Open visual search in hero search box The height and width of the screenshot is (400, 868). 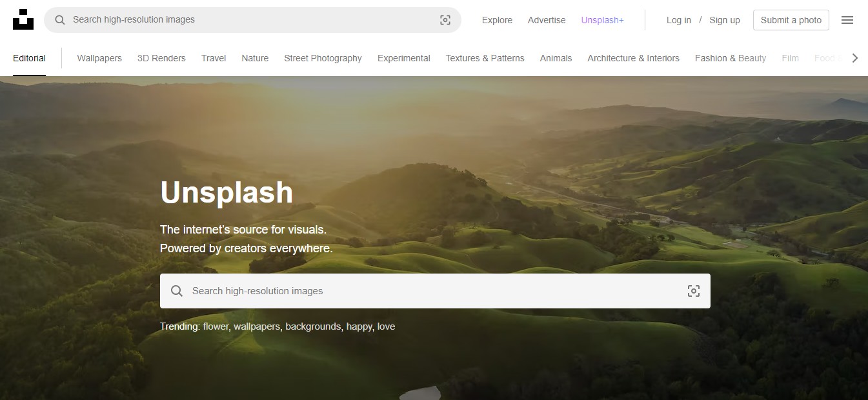tap(694, 291)
